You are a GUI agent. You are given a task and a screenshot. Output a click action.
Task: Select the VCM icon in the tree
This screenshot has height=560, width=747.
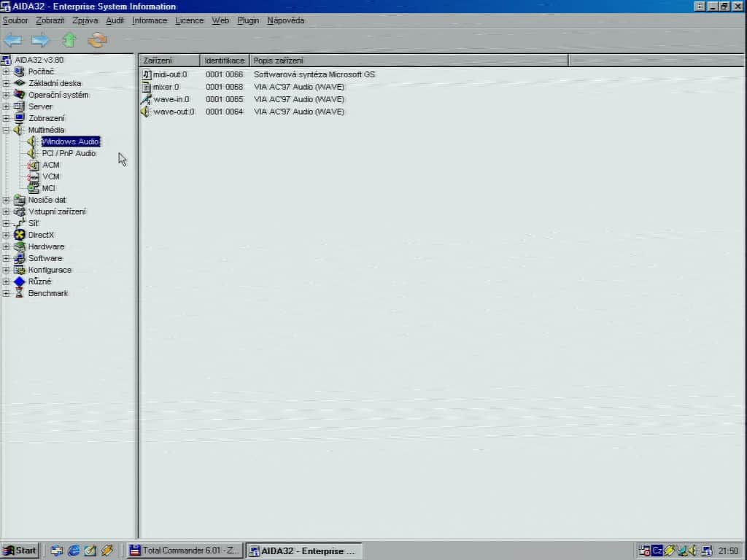(x=33, y=176)
